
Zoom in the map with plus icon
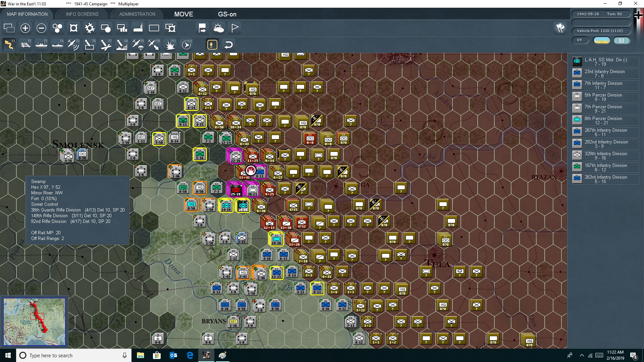click(25, 28)
